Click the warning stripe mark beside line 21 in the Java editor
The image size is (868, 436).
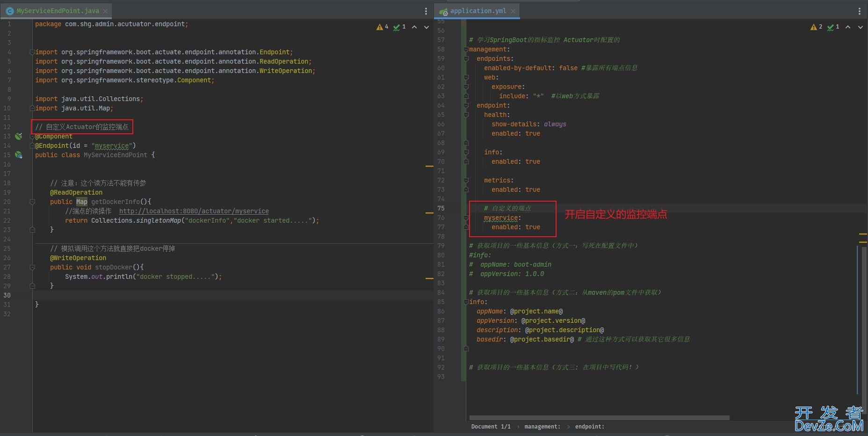click(429, 213)
